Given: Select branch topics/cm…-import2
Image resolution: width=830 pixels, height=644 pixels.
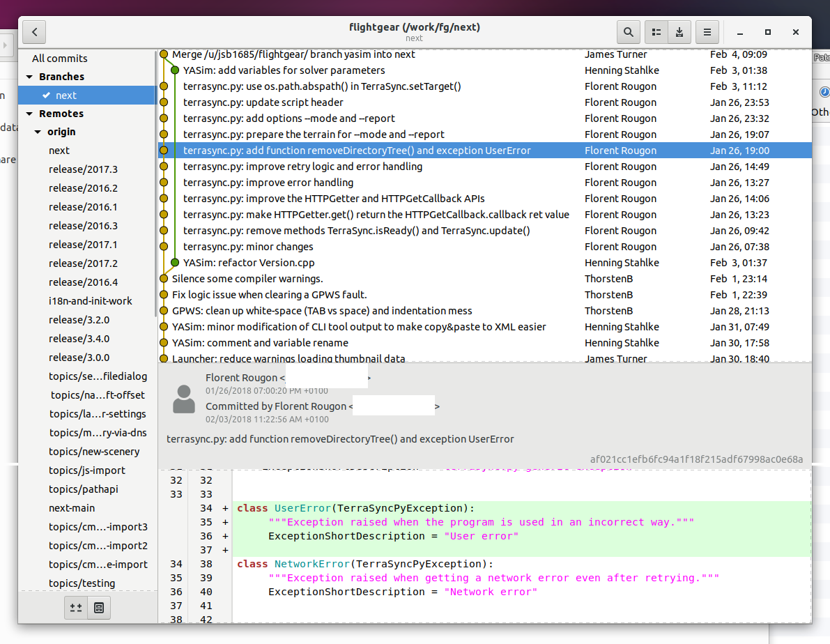Looking at the screenshot, I should coord(88,546).
